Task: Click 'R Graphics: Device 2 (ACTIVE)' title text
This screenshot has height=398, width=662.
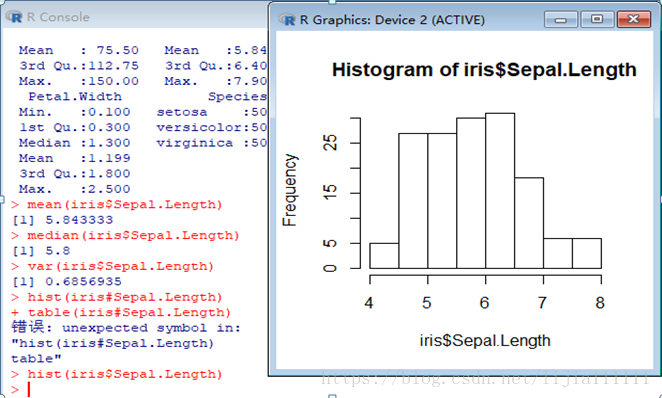Action: point(392,20)
